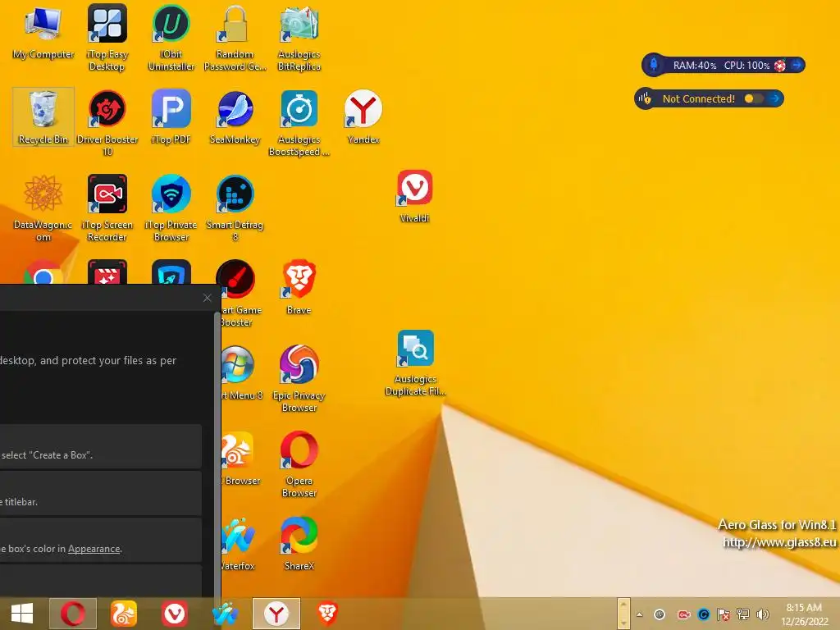Select the Auslogics BoostSpeed shortcut
840x630 pixels.
click(299, 123)
